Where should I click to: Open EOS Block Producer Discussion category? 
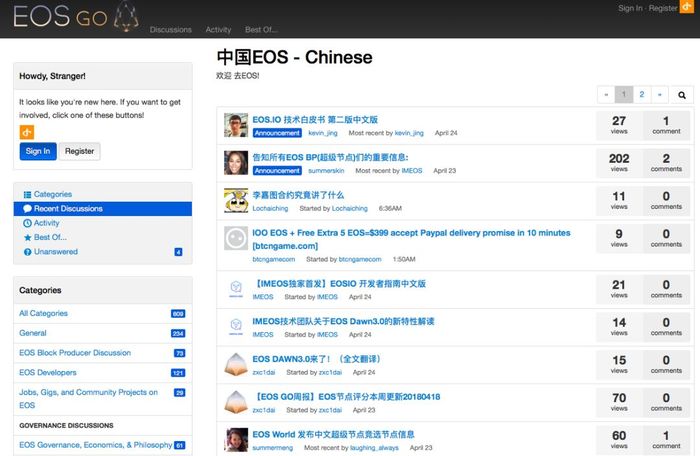tap(75, 352)
